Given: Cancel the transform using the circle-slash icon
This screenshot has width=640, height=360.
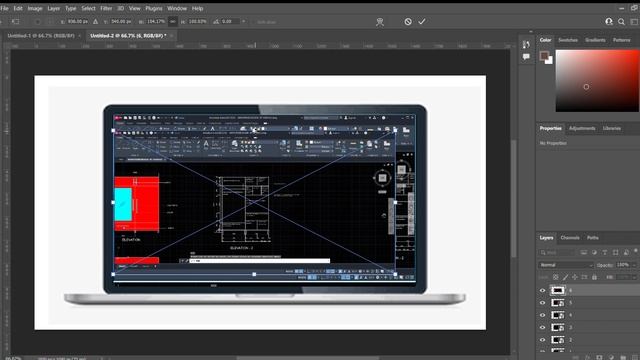Looking at the screenshot, I should [x=408, y=22].
